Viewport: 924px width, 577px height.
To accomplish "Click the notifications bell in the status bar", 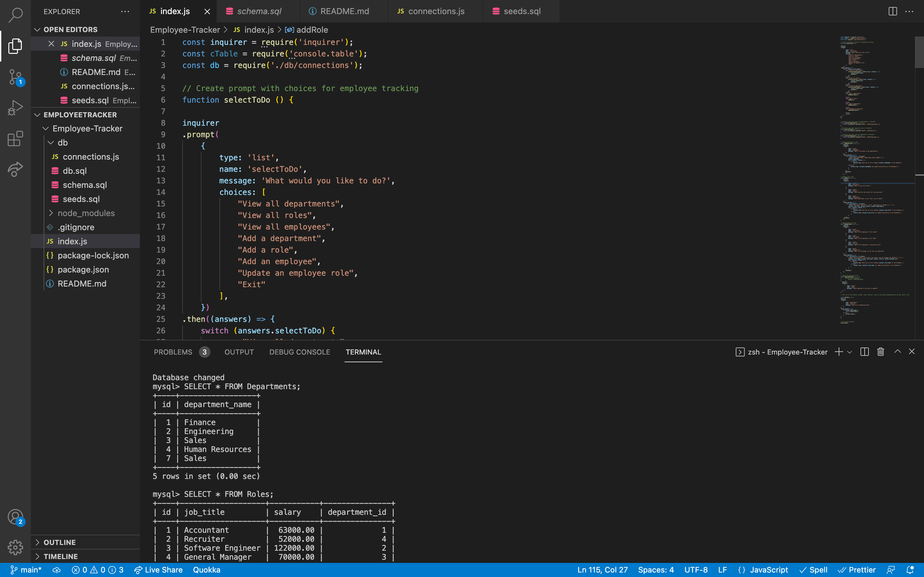I will click(911, 570).
